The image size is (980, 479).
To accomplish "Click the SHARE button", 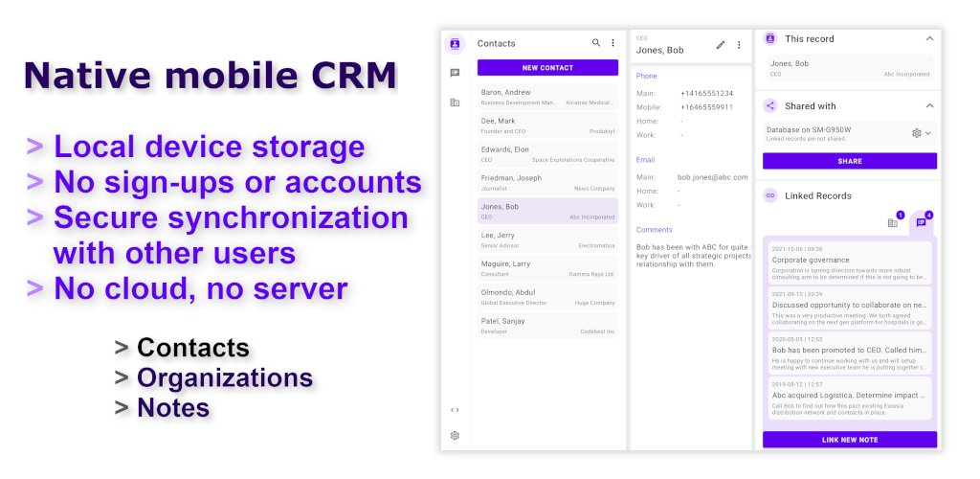I will pyautogui.click(x=850, y=161).
